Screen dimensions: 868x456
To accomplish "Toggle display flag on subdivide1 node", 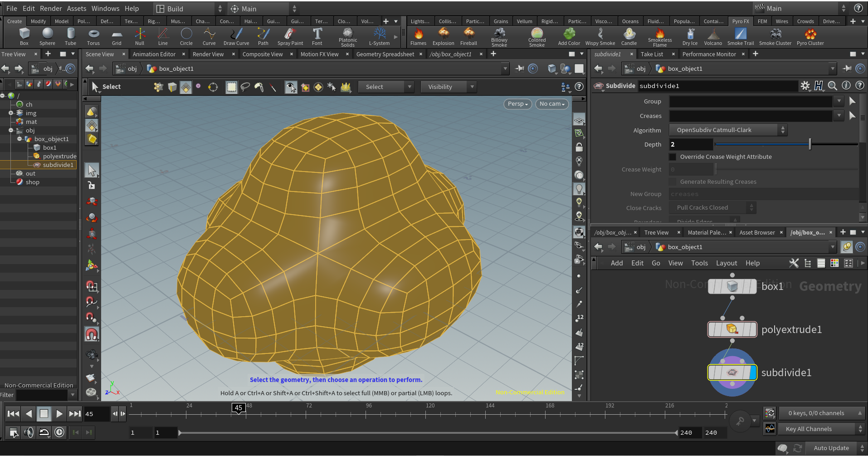I will [753, 373].
